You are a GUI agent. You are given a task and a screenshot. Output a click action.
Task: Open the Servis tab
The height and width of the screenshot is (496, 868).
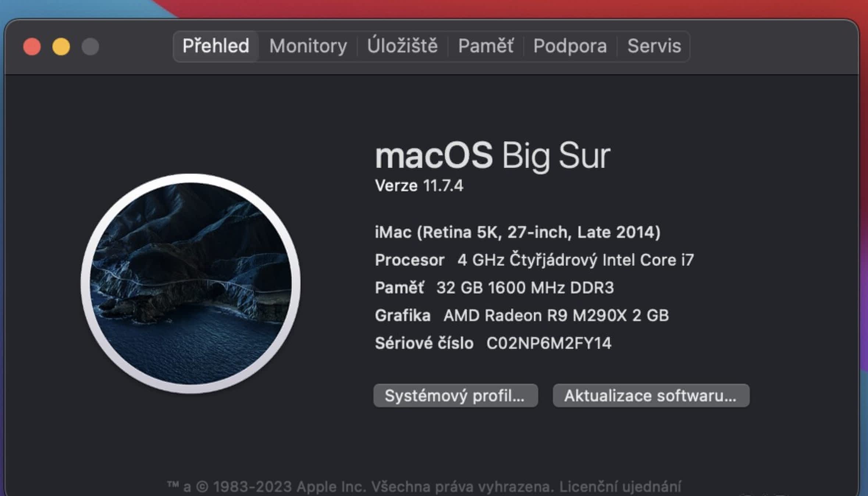[x=654, y=46]
